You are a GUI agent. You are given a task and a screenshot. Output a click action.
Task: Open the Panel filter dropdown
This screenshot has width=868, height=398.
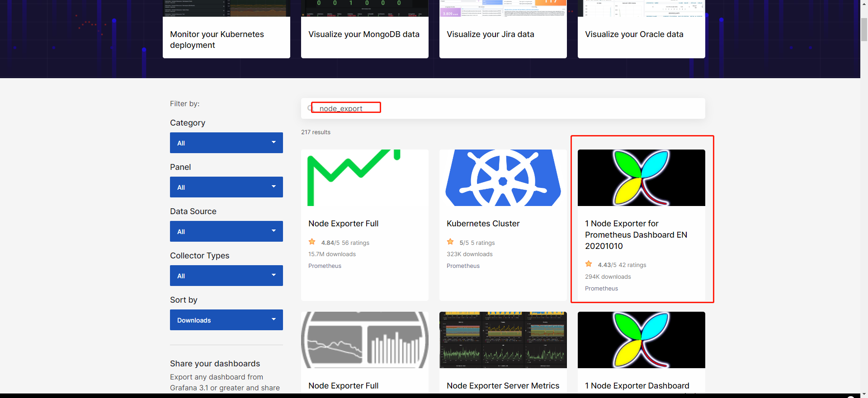tap(226, 187)
